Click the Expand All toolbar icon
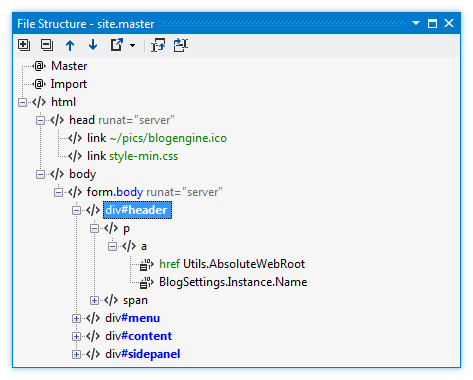473x380 pixels. [24, 45]
